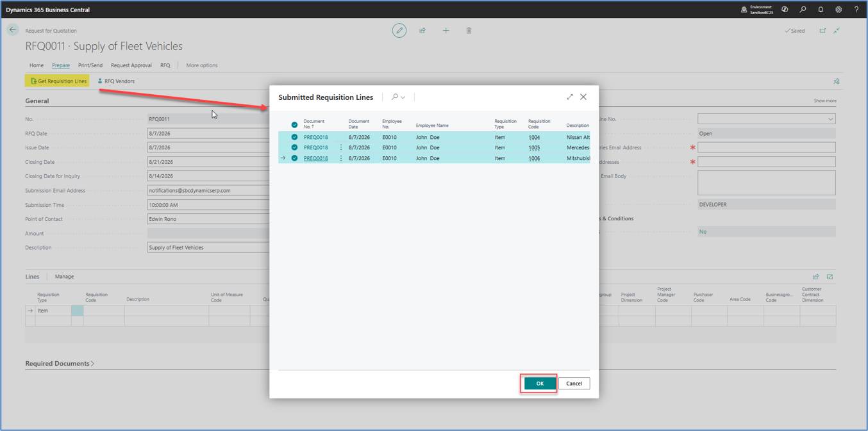The height and width of the screenshot is (431, 868).
Task: Open the page in a new window
Action: 822,30
